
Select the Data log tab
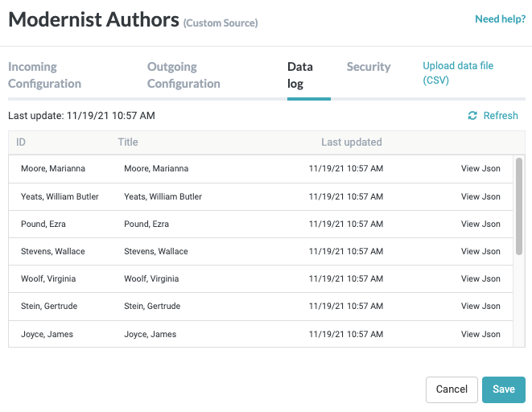(x=300, y=75)
